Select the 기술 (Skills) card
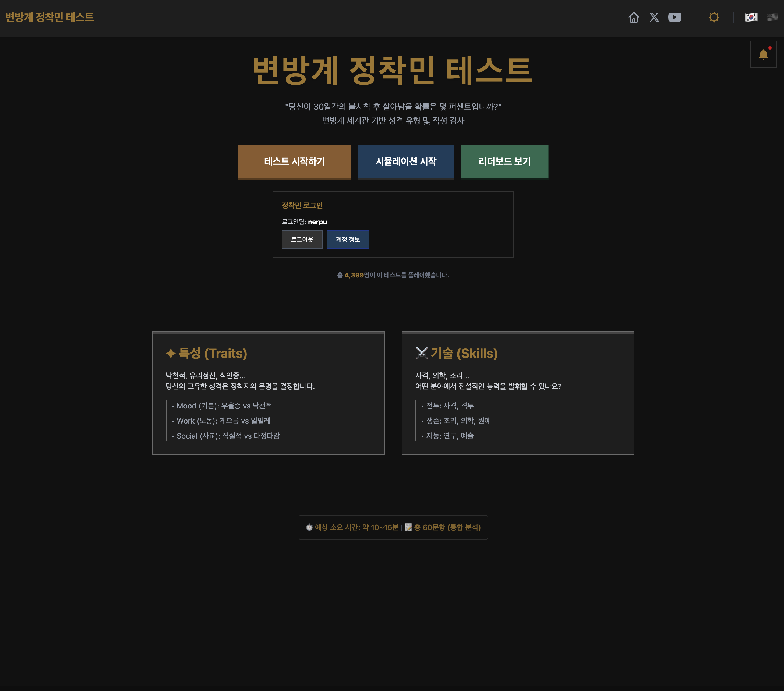 tap(518, 393)
